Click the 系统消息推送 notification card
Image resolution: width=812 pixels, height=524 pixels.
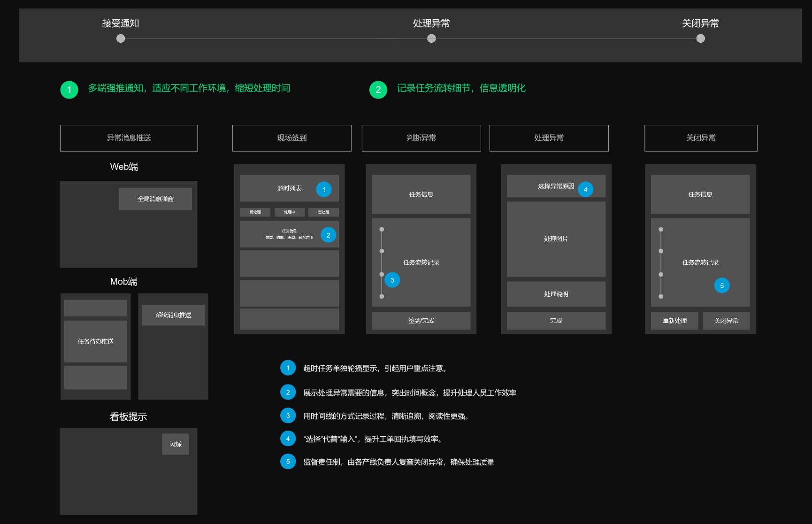(x=173, y=315)
